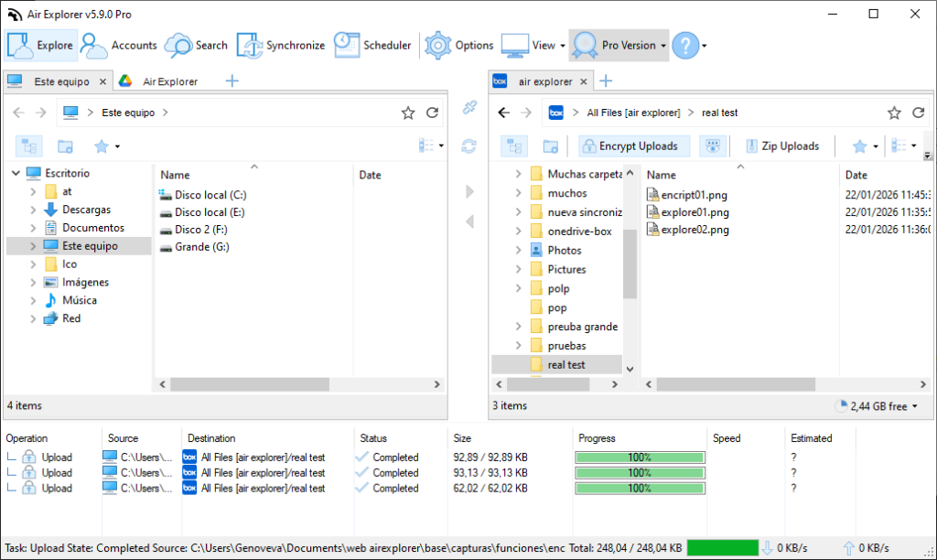Click the green 100% progress bar of explore02.png upload
The width and height of the screenshot is (937, 560).
pos(640,488)
